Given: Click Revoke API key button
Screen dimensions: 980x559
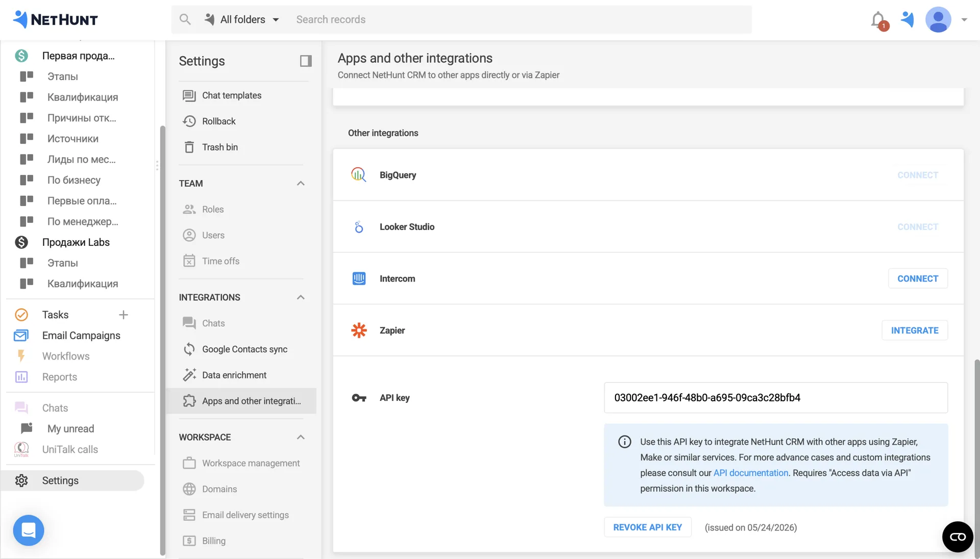Looking at the screenshot, I should 648,527.
